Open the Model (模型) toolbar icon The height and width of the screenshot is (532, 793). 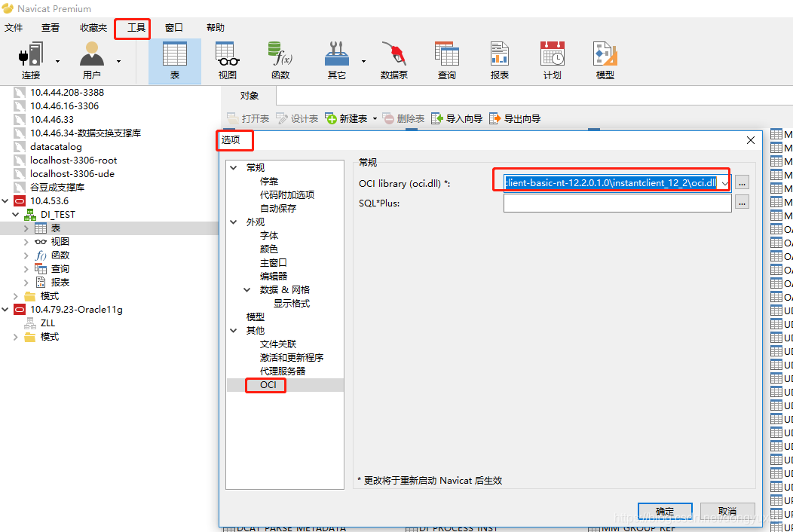point(605,54)
